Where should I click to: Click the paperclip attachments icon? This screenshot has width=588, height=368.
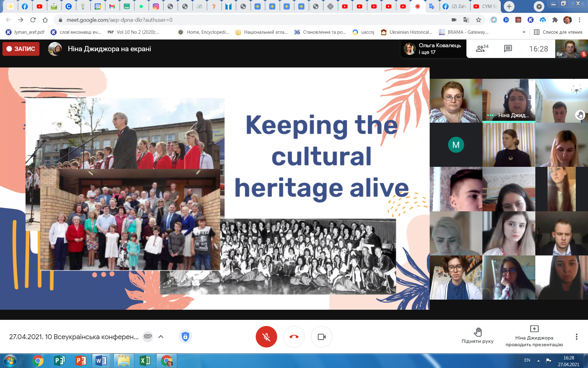coord(148,337)
